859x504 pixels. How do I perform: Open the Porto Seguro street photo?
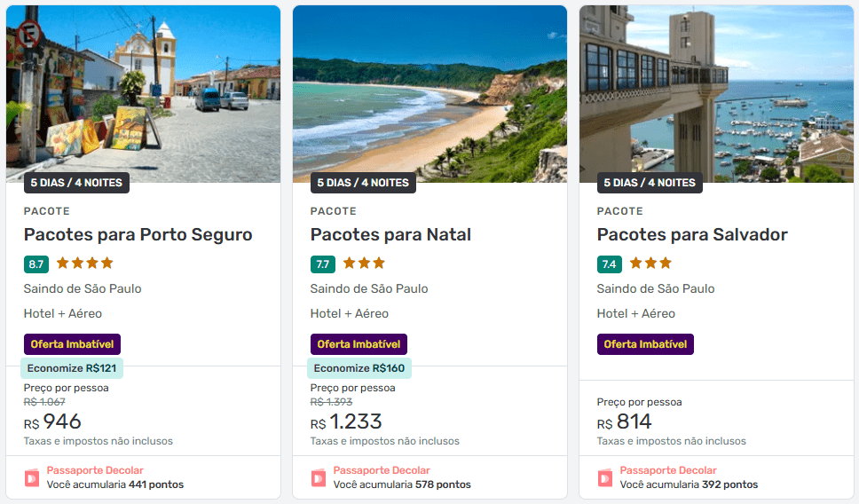tap(143, 93)
